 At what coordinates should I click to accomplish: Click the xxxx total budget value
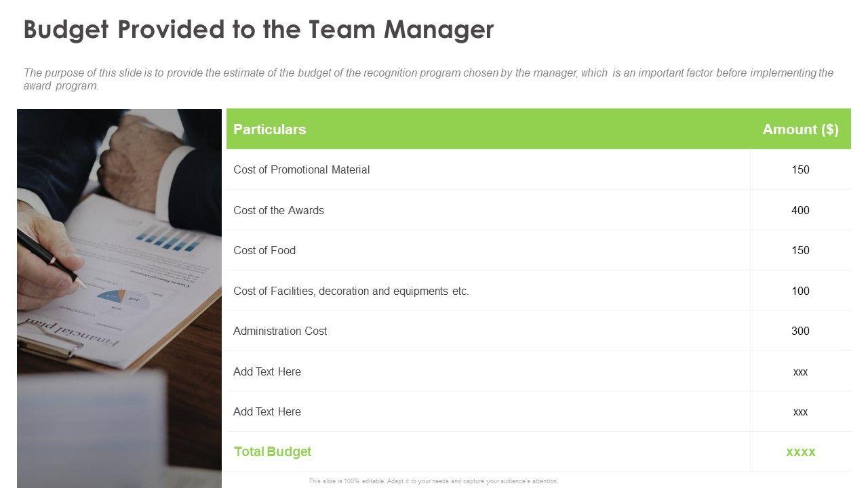[x=800, y=451]
